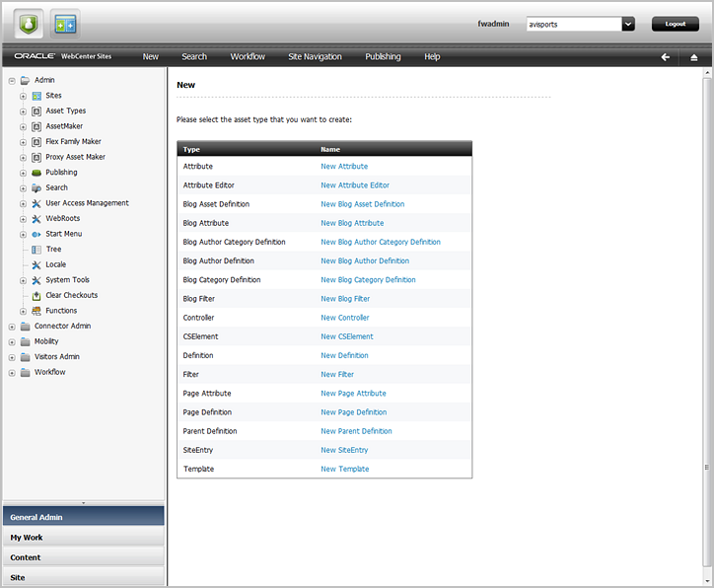
Task: Click the Proxy Asset Maker node icon
Action: (x=36, y=158)
